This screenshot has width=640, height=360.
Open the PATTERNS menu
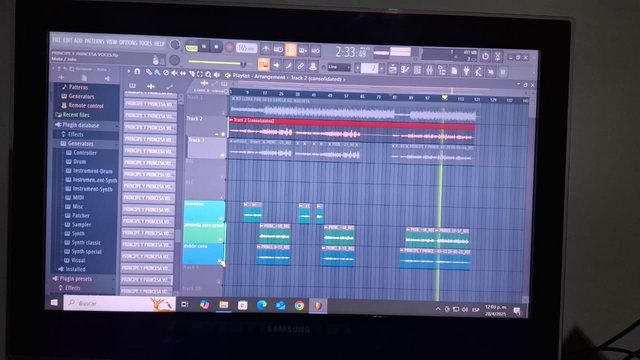pyautogui.click(x=94, y=41)
